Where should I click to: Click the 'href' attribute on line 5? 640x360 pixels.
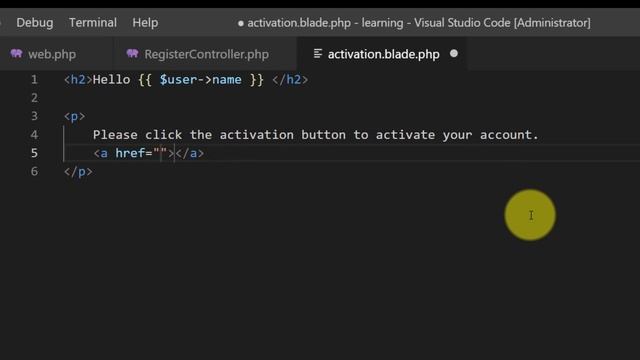pos(130,153)
